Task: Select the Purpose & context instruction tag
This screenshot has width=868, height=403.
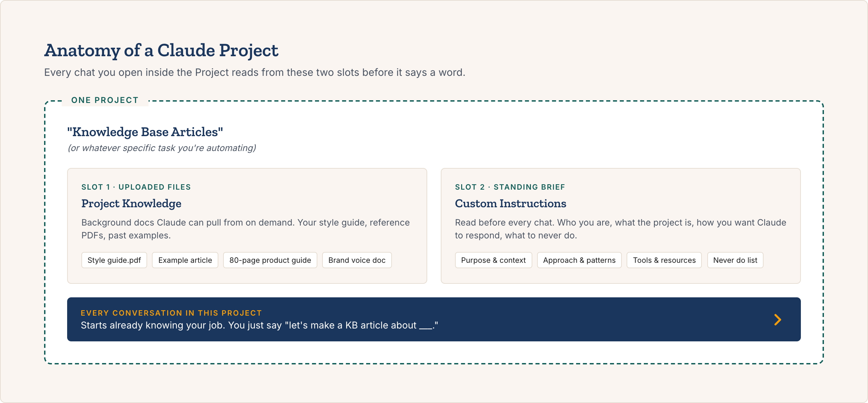Action: (493, 260)
